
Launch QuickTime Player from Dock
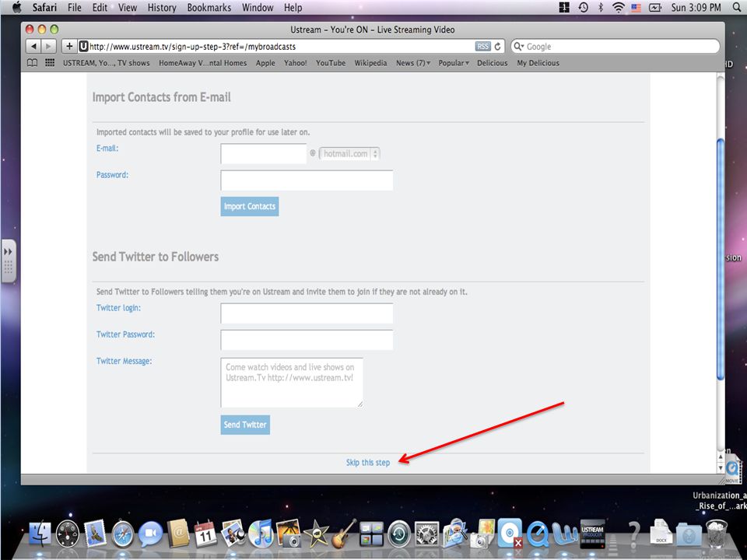point(538,534)
